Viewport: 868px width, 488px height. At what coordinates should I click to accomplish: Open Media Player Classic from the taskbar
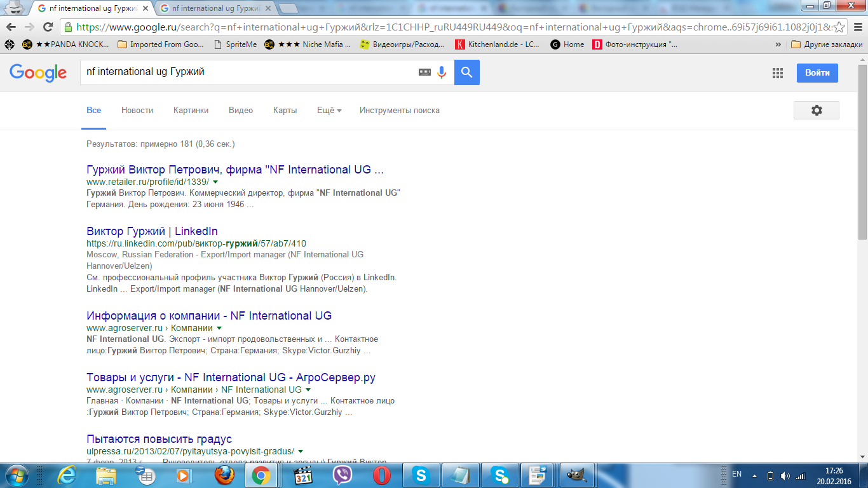point(303,475)
